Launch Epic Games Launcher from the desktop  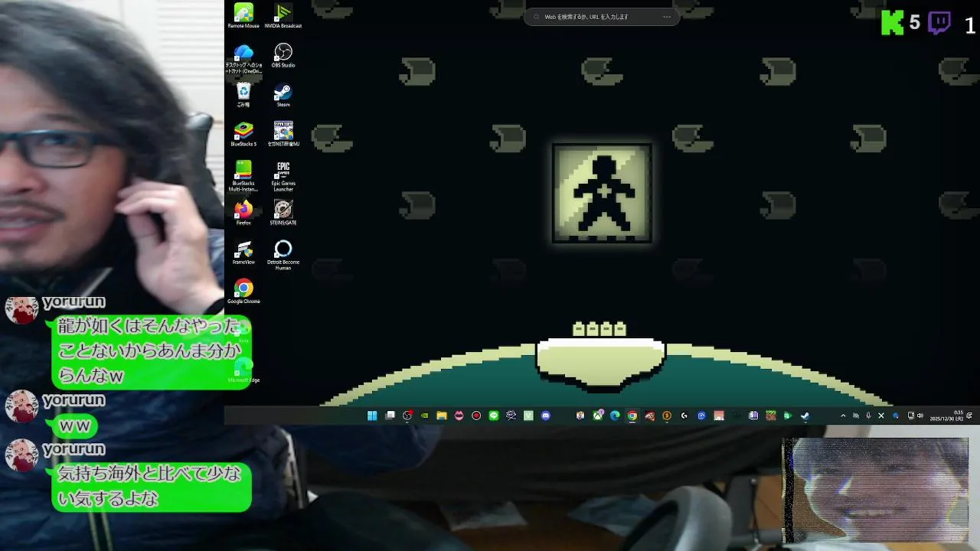pyautogui.click(x=283, y=176)
